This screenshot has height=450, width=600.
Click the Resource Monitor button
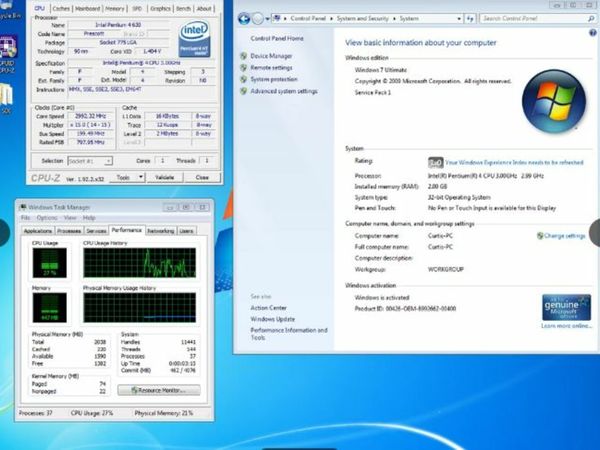click(159, 390)
